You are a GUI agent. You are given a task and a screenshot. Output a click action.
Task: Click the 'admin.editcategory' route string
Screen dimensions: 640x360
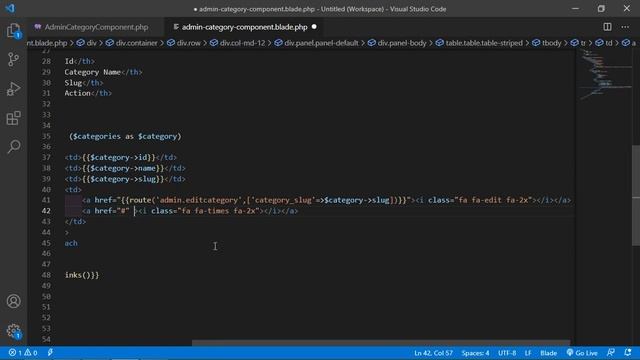tap(199, 200)
